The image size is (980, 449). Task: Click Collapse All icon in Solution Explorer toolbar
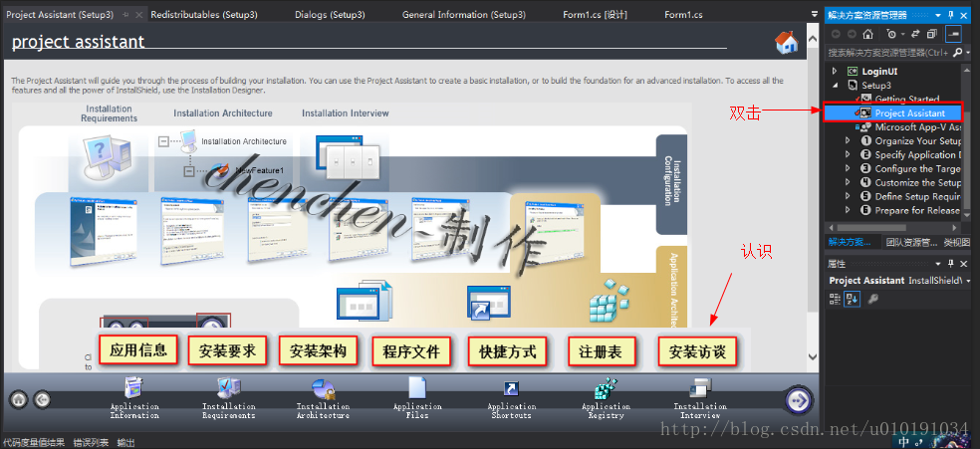pos(932,34)
